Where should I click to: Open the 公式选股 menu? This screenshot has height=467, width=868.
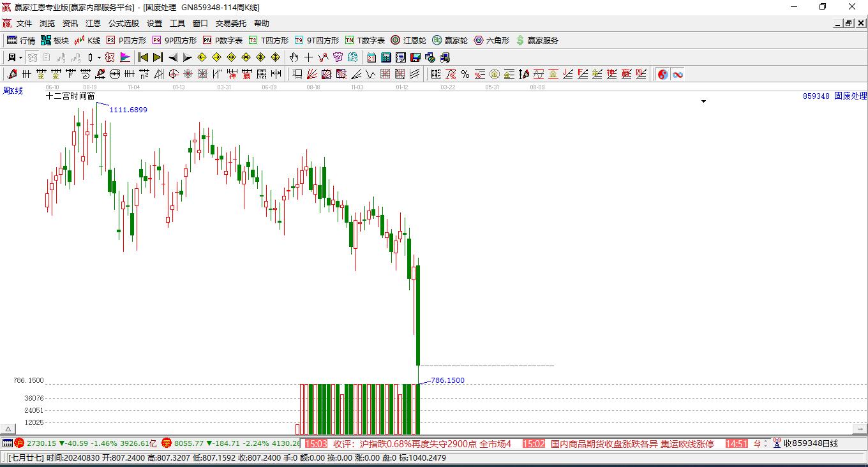pos(123,24)
